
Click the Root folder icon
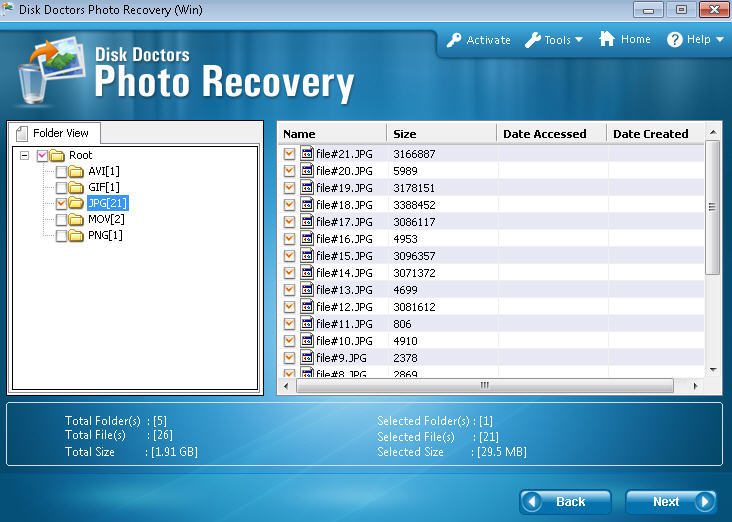57,155
